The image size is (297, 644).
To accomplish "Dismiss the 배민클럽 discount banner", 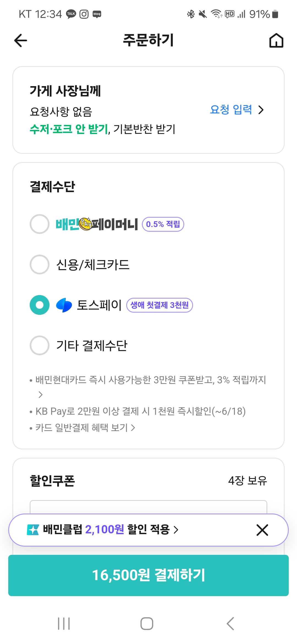I will (x=262, y=530).
